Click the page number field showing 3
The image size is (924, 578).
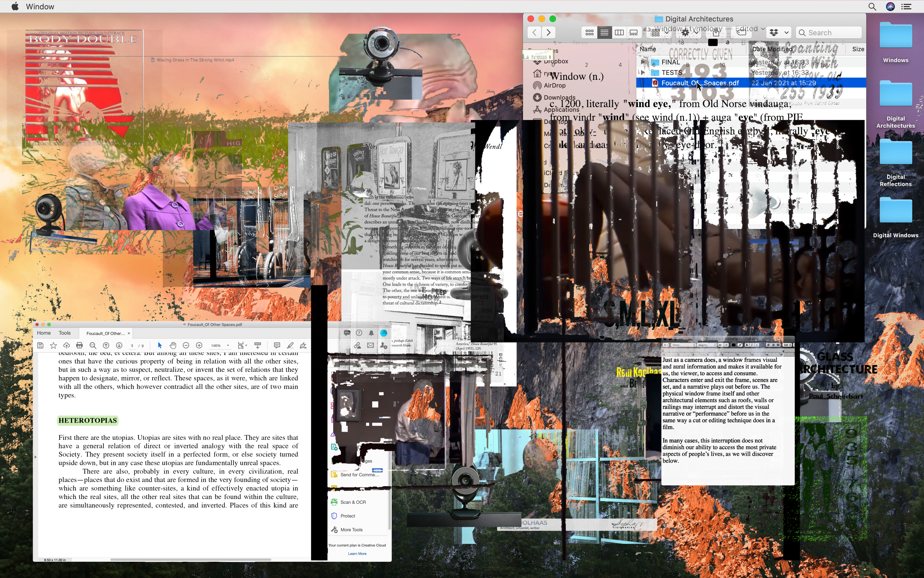pyautogui.click(x=132, y=346)
